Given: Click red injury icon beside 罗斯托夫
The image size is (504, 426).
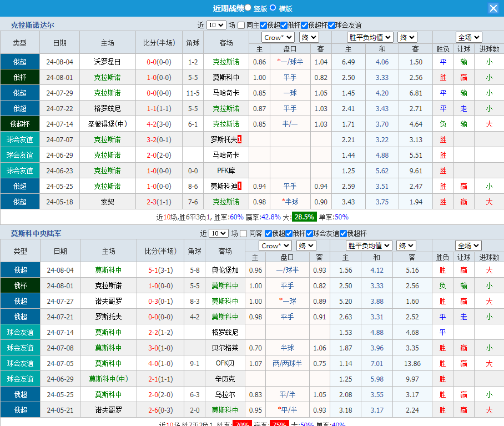Looking at the screenshot, I should point(240,139).
